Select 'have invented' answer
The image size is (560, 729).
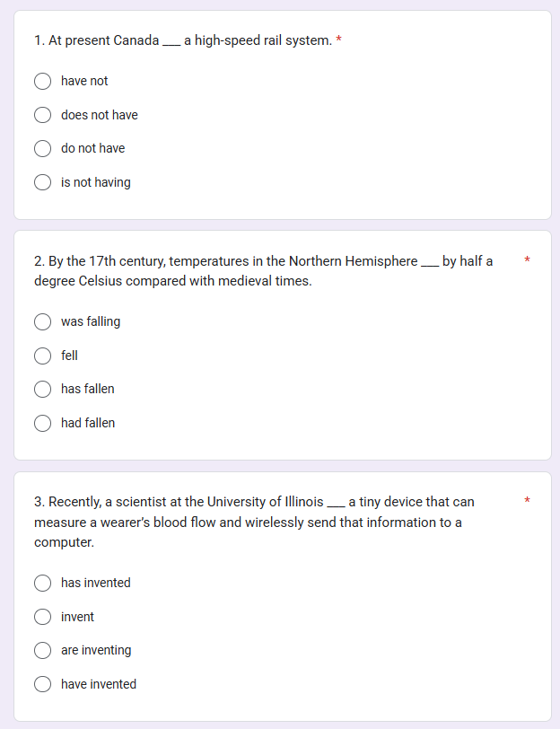(42, 684)
